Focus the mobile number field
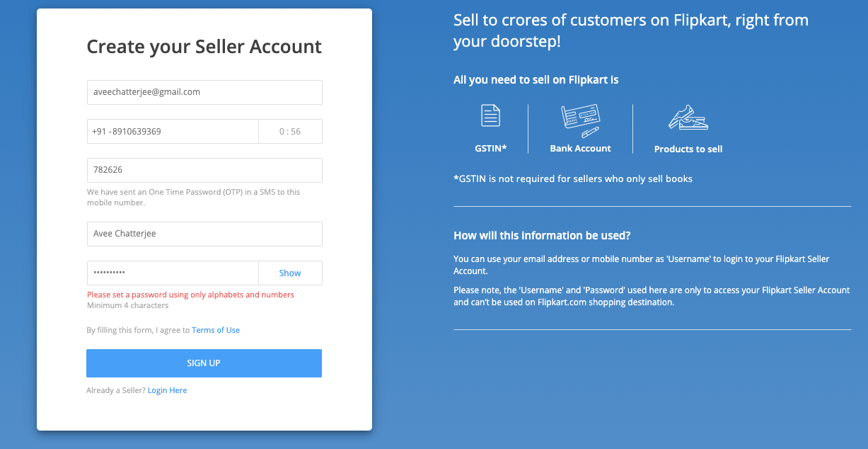Viewport: 868px width, 449px height. 173,131
